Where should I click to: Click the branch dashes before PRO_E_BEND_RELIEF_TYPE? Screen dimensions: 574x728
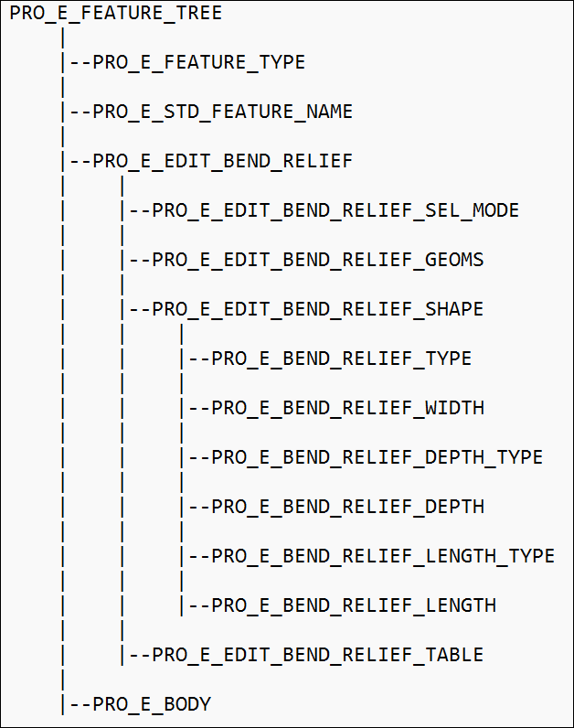pos(198,359)
